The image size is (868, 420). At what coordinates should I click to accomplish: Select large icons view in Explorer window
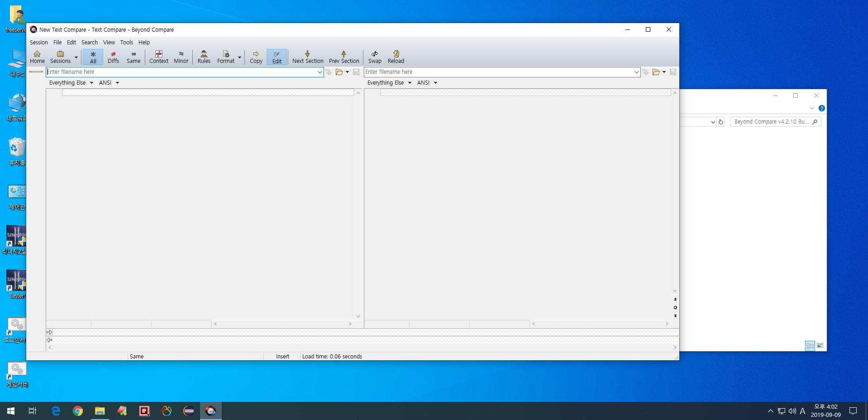(820, 346)
